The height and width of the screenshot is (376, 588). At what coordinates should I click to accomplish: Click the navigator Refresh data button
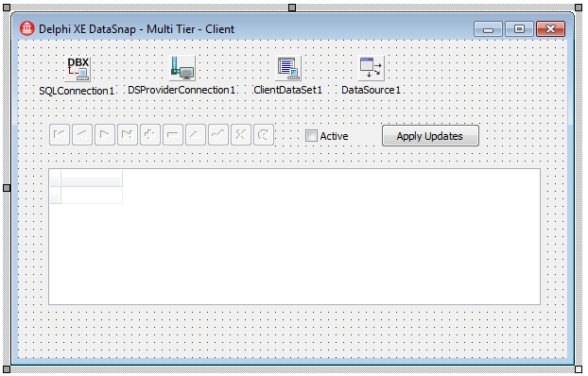[264, 134]
